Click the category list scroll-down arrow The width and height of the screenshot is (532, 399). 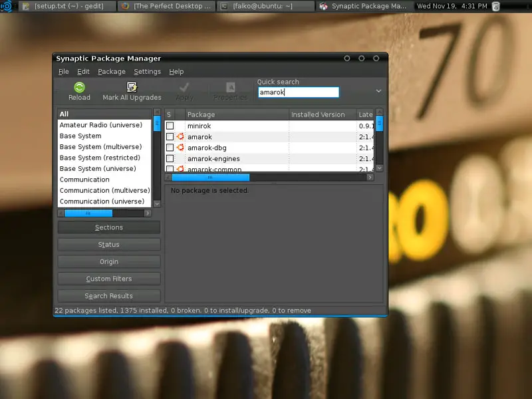[157, 203]
